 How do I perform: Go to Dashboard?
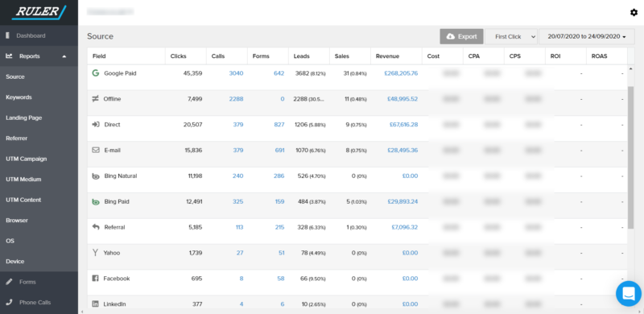point(31,35)
